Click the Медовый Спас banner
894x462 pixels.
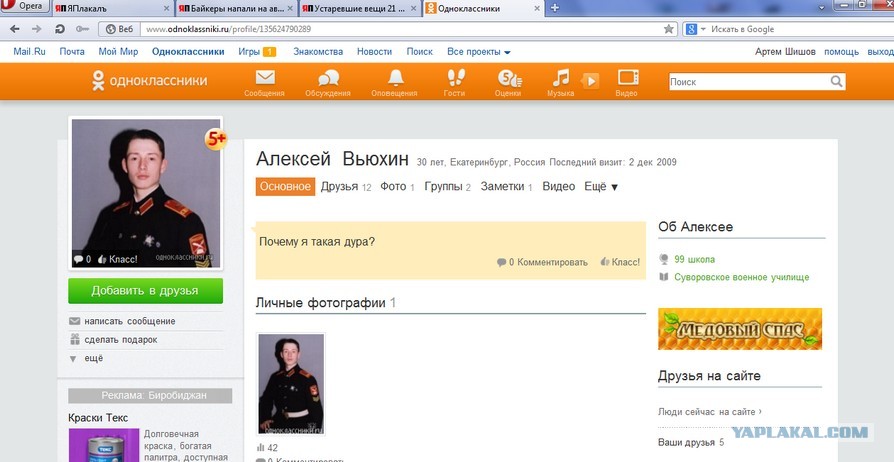(740, 329)
